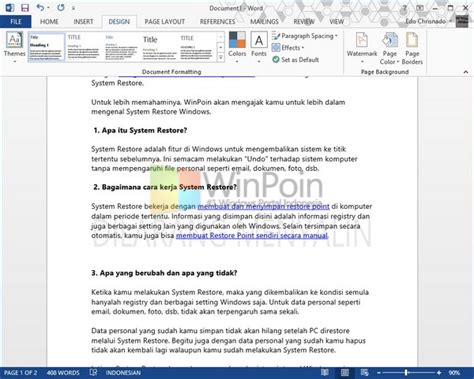Expand Customize Quick Access Toolbar arrow
Viewport: 474px width, 379px height.
point(73,8)
